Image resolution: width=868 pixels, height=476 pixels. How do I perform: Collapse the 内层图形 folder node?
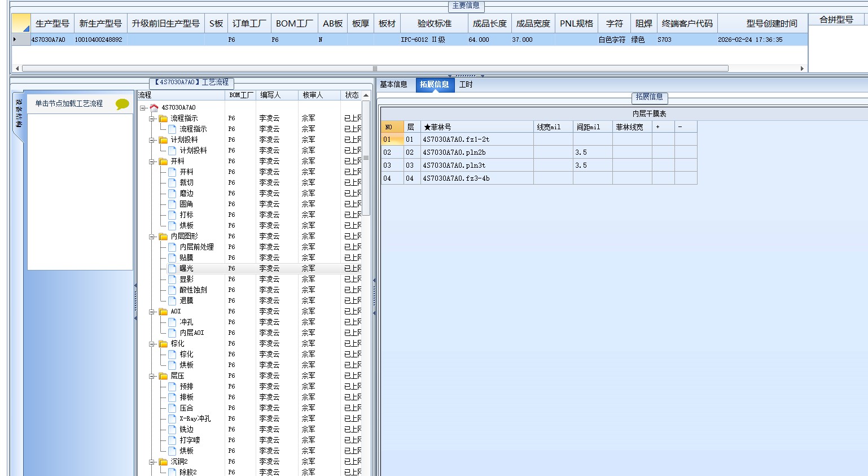click(152, 237)
